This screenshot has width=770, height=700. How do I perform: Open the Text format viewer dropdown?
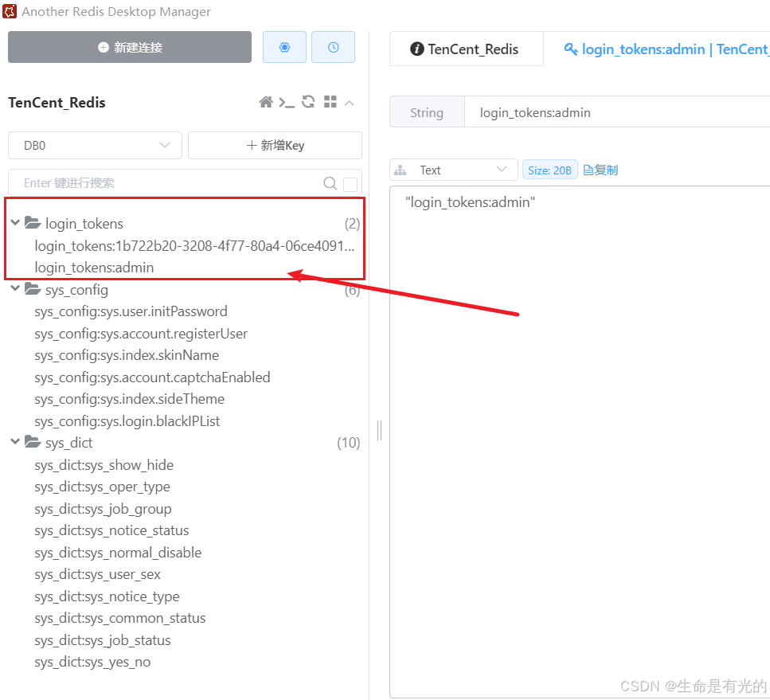point(454,170)
